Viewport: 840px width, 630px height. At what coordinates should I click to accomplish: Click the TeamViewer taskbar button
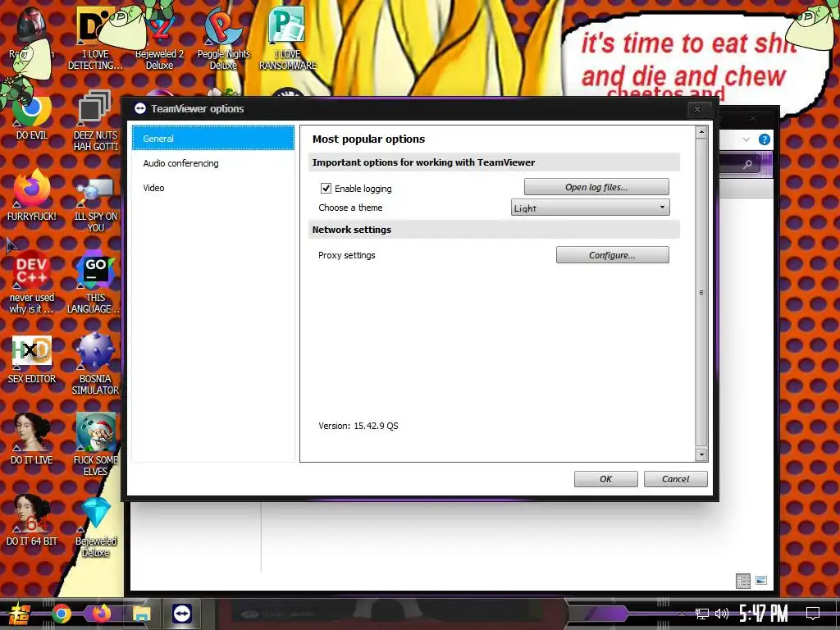point(182,614)
